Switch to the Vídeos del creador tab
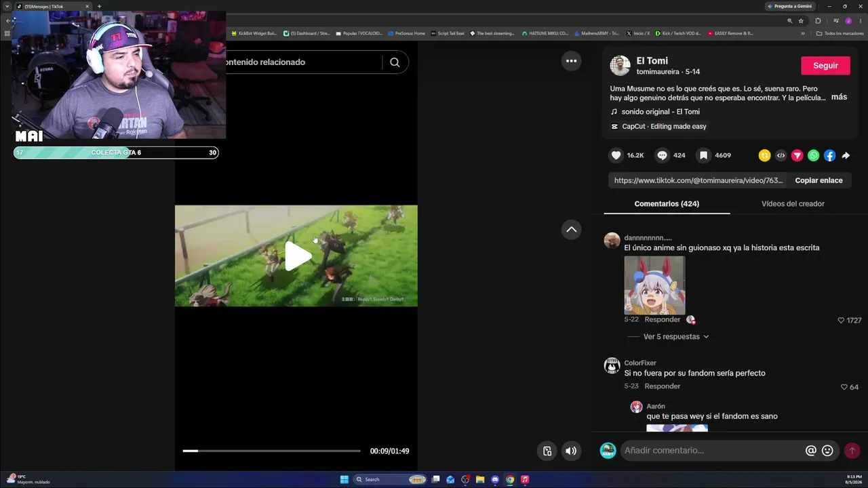 click(x=793, y=203)
